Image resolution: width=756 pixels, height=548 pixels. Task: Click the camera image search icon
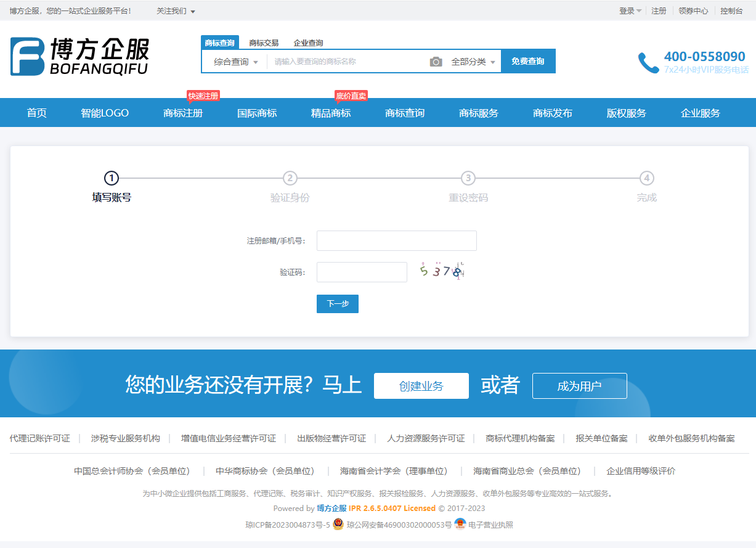(x=436, y=62)
